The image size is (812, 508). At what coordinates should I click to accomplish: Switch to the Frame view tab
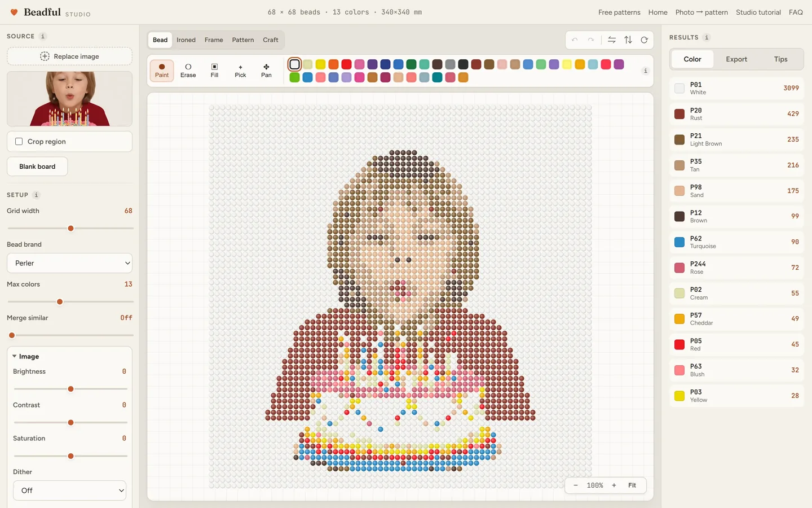coord(214,40)
